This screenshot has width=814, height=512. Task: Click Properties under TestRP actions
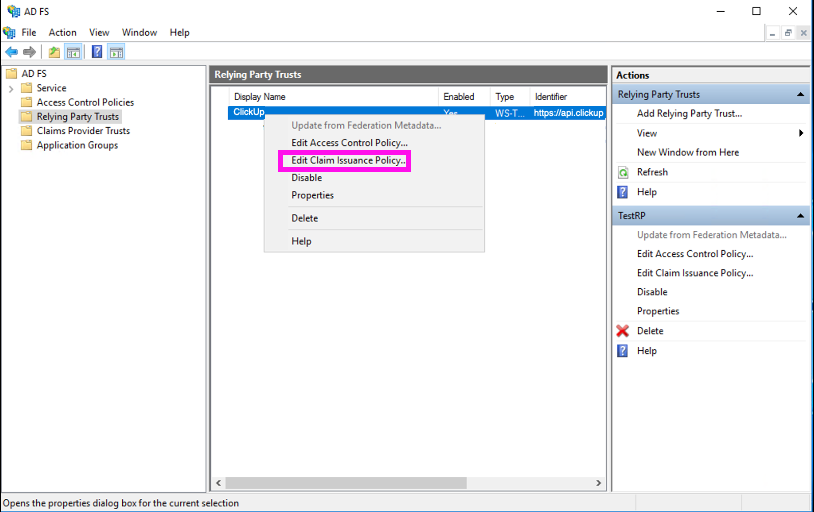point(658,311)
